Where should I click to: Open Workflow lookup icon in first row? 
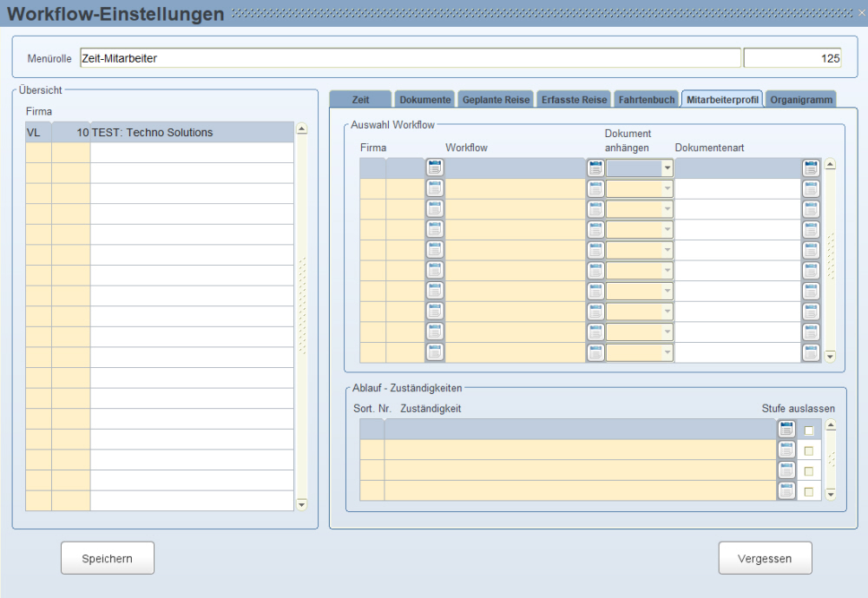435,168
